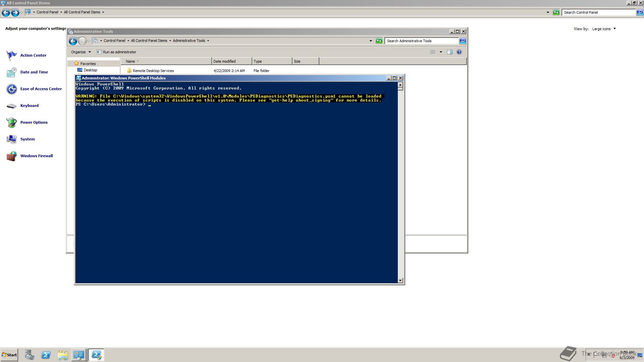Image resolution: width=644 pixels, height=362 pixels.
Task: Click the Remote Desktop Services folder icon
Action: (129, 71)
